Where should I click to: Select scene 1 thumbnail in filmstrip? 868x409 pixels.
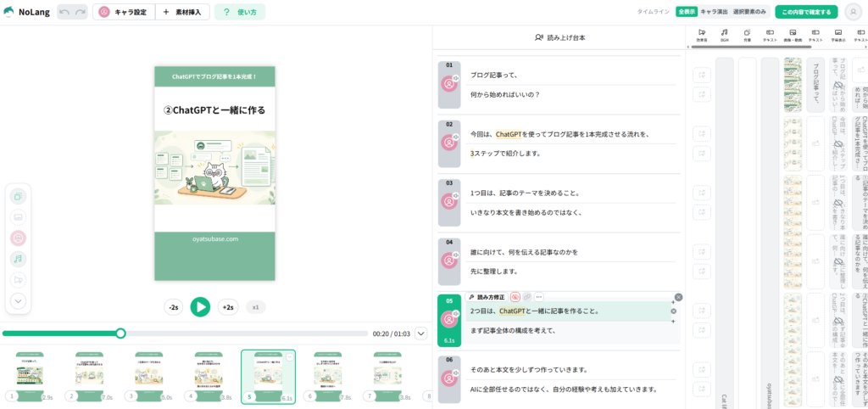(30, 376)
